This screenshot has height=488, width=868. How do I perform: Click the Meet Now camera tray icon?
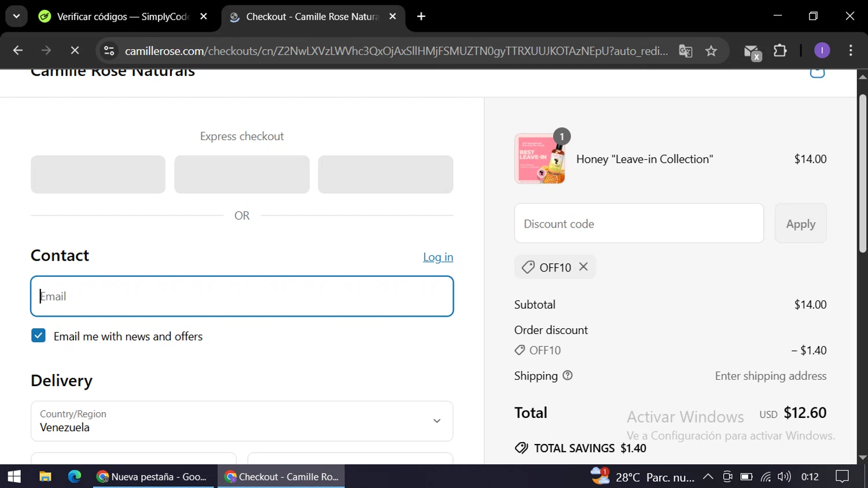(727, 476)
